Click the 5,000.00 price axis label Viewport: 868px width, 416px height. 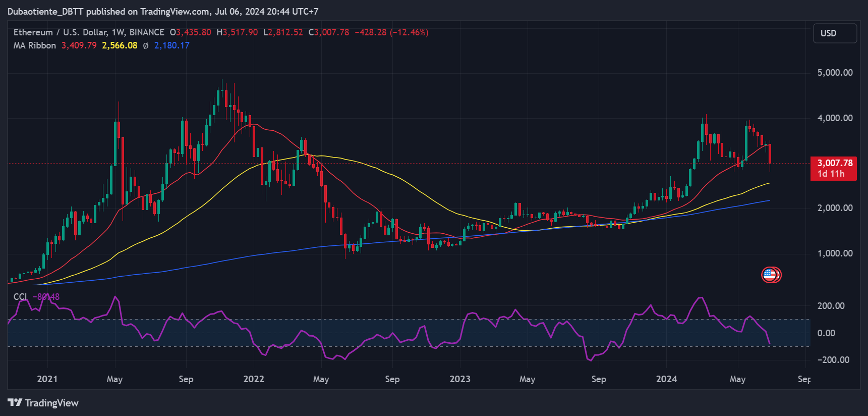(x=835, y=73)
